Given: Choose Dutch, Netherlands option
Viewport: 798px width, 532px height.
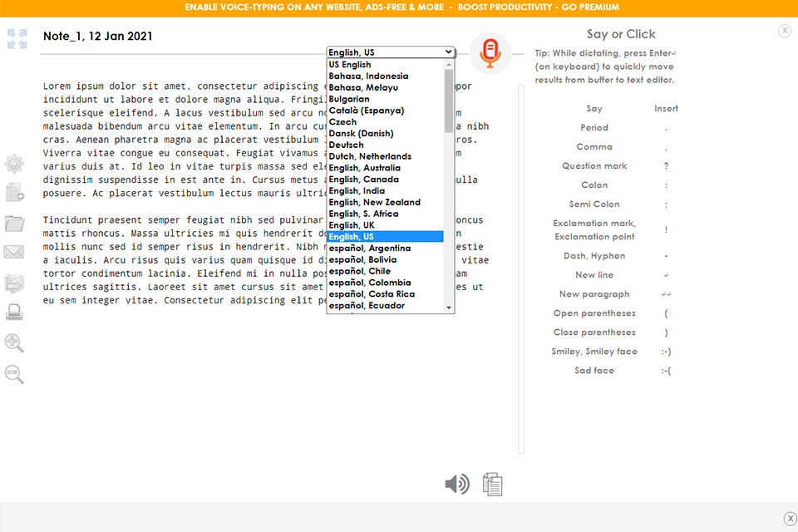Looking at the screenshot, I should (x=385, y=156).
